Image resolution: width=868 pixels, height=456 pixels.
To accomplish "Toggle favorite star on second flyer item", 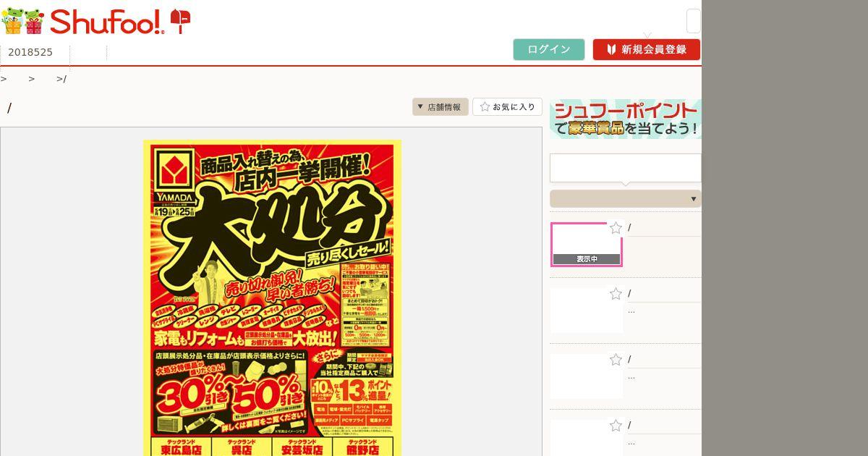I will click(x=616, y=294).
